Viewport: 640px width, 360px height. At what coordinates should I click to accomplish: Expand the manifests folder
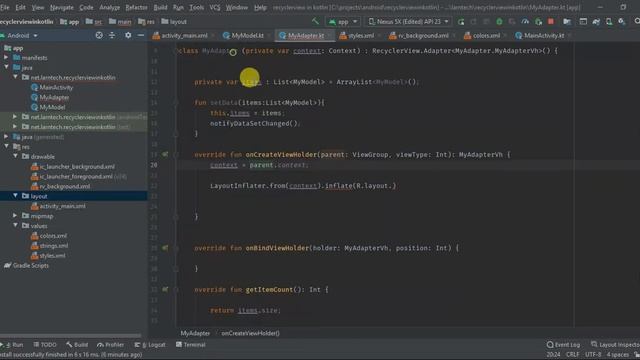6,58
